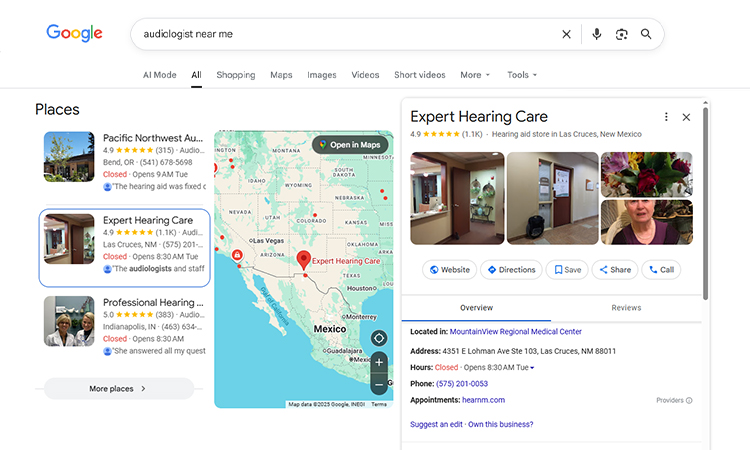
Task: Clear the search box with X icon
Action: [x=566, y=34]
